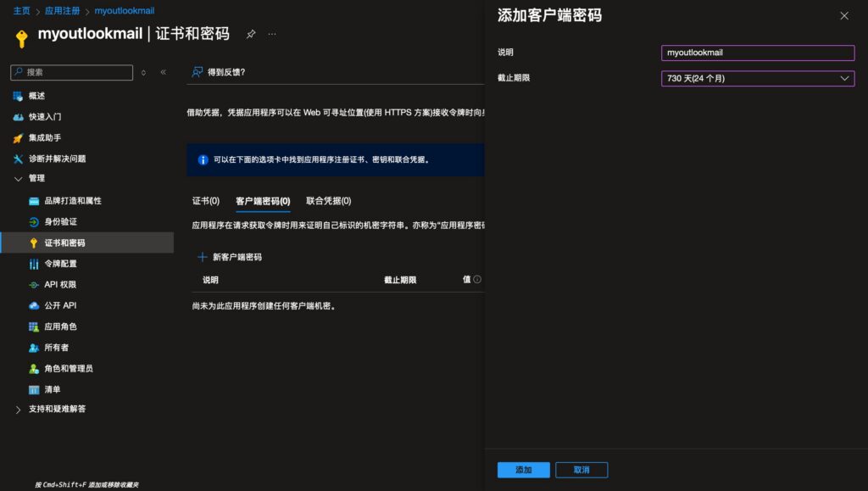Click the 说明 text field
The image size is (868, 491).
coord(758,53)
